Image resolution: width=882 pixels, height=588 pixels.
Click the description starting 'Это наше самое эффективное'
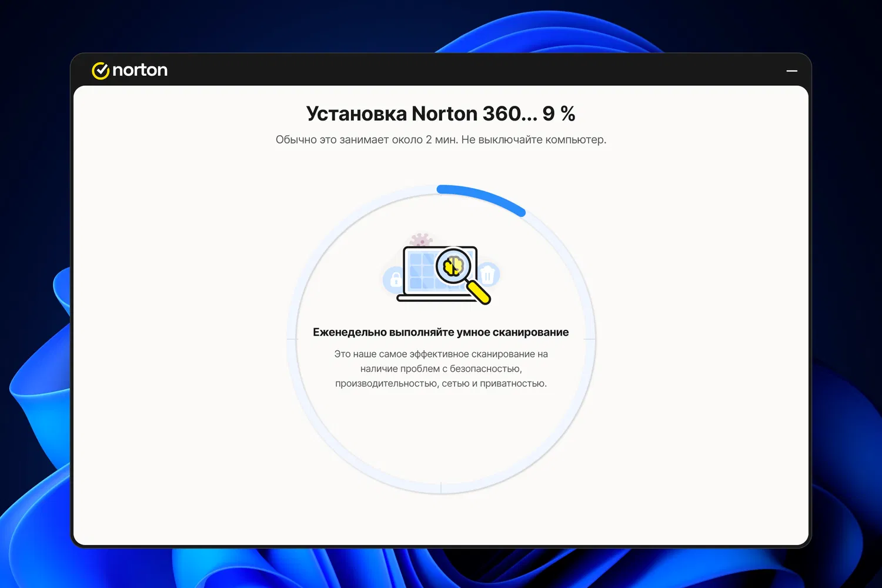(x=441, y=369)
